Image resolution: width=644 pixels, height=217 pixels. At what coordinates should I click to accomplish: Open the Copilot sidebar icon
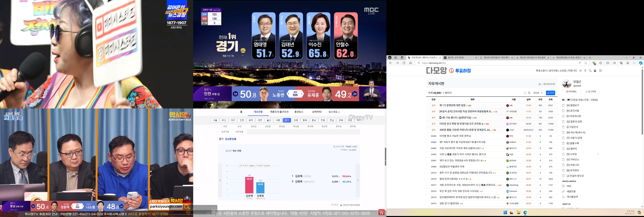point(641,63)
